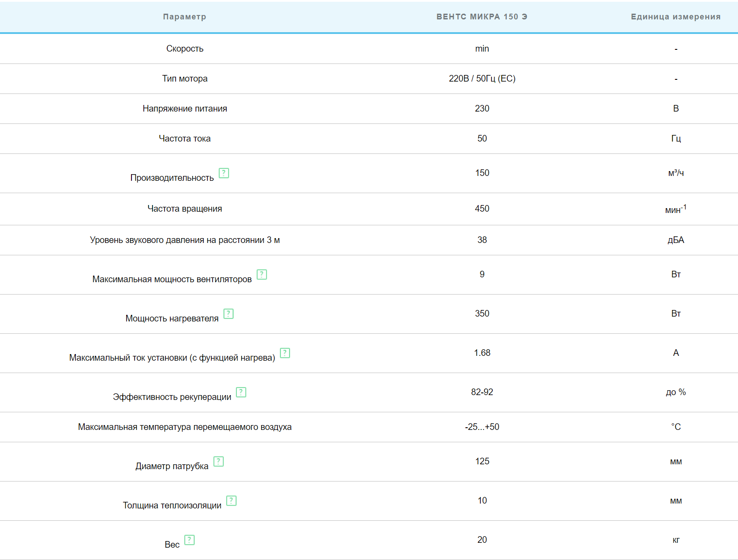Image resolution: width=738 pixels, height=560 pixels.
Task: Click the м³/ч unit cell
Action: [676, 173]
